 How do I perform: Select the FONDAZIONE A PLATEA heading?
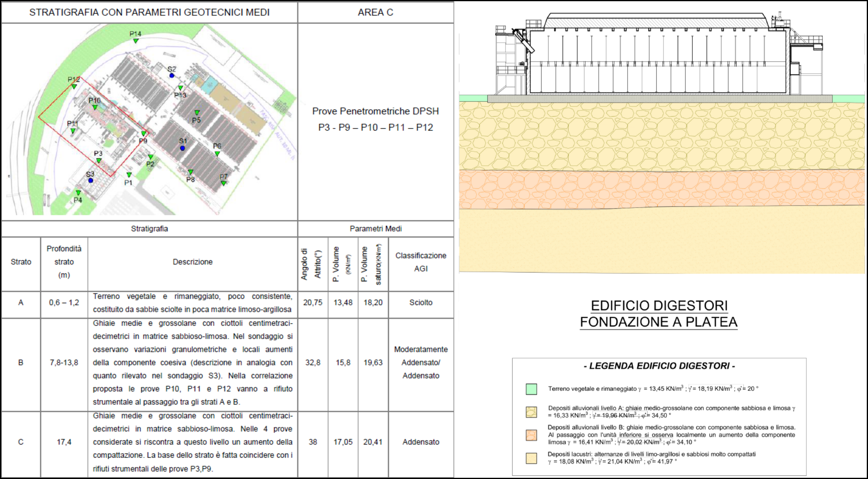click(659, 322)
